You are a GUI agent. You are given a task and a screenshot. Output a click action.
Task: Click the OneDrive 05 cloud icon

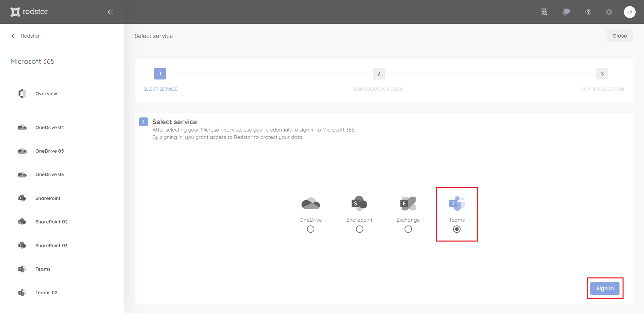(22, 151)
